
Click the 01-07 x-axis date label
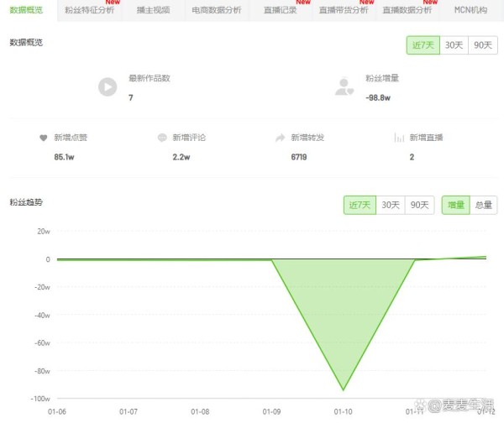coord(129,412)
